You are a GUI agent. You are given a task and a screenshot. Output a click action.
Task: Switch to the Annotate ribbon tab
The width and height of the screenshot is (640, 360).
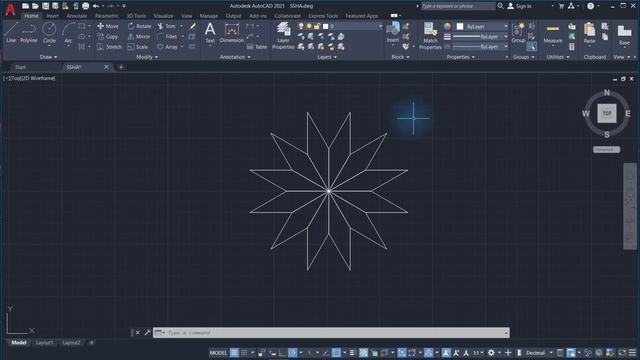(77, 16)
